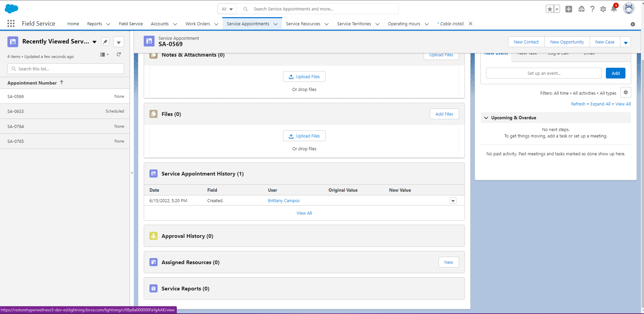Viewport: 644px width, 314px height.
Task: Open the Brittany Campos user link
Action: tap(284, 201)
